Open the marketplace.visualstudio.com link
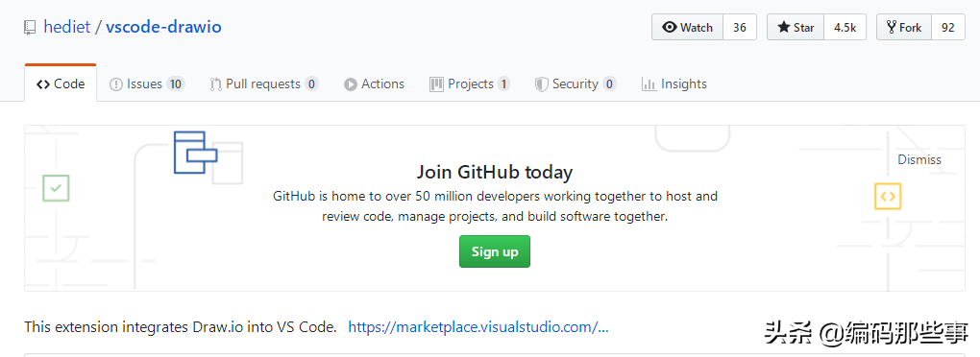 pyautogui.click(x=478, y=327)
